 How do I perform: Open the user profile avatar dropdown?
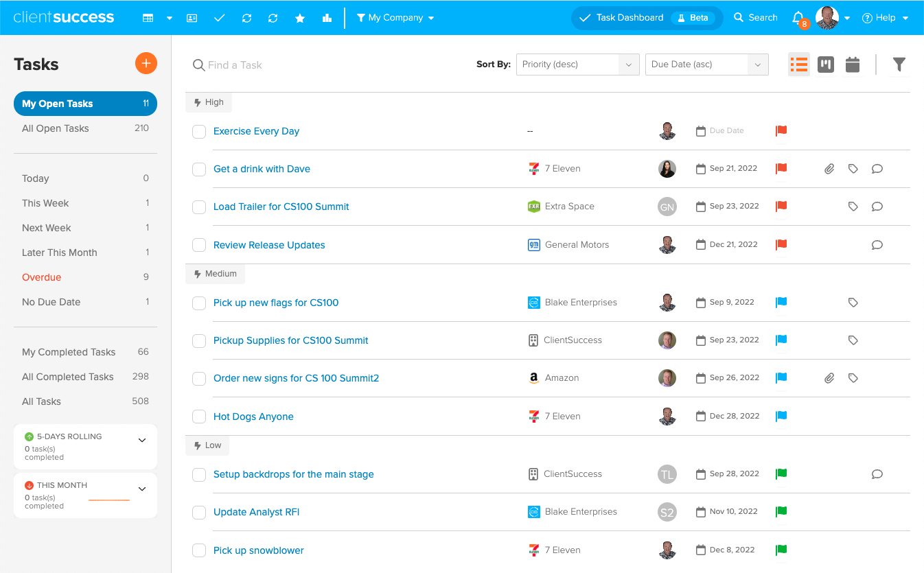pyautogui.click(x=833, y=18)
